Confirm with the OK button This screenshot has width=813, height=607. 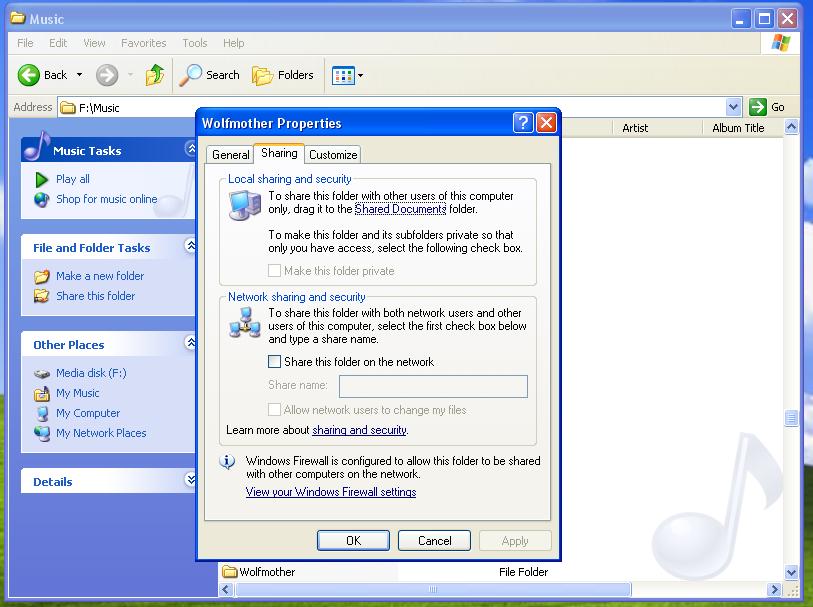pos(353,541)
